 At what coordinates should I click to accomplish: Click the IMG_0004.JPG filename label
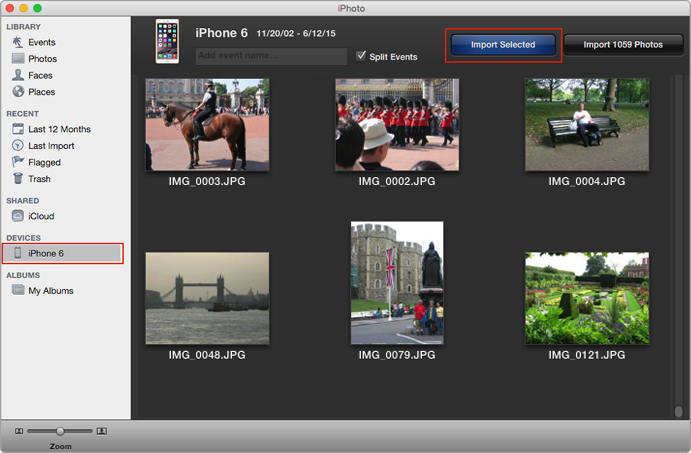(x=587, y=181)
